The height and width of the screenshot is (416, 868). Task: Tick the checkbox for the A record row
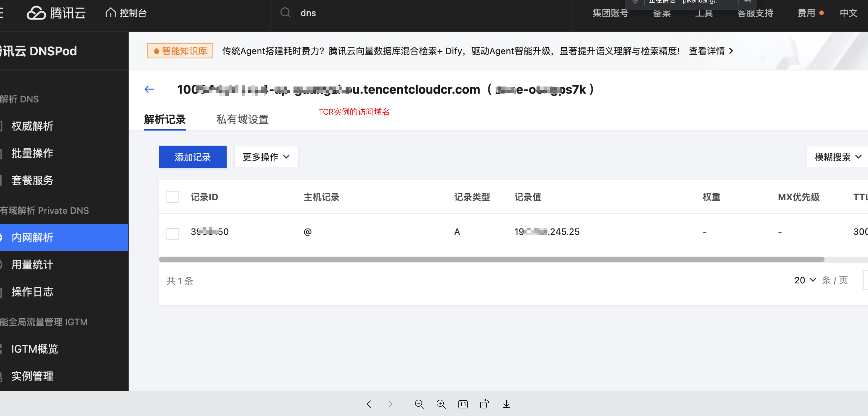tap(173, 234)
